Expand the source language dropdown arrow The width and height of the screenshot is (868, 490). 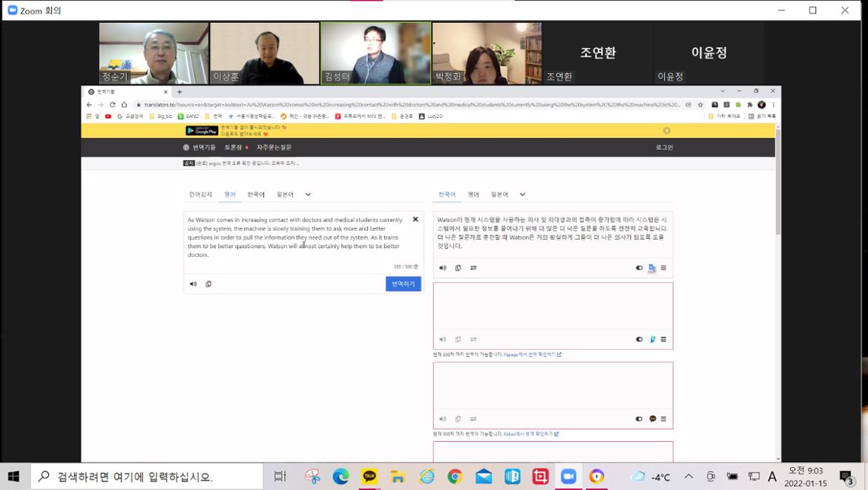[308, 195]
